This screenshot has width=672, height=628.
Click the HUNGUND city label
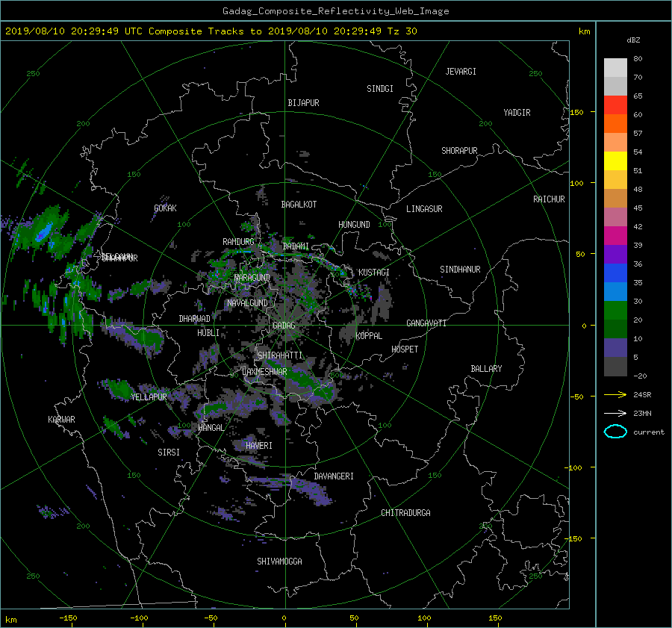point(354,225)
